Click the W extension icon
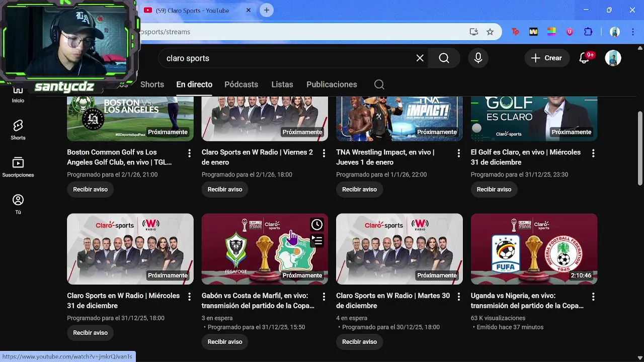Screen dimensions: 644x362 pos(533,32)
